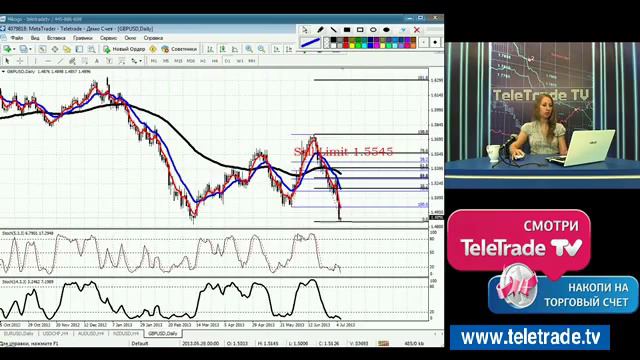This screenshot has width=640, height=360.
Task: Open the Файл menu
Action: [x=17, y=38]
